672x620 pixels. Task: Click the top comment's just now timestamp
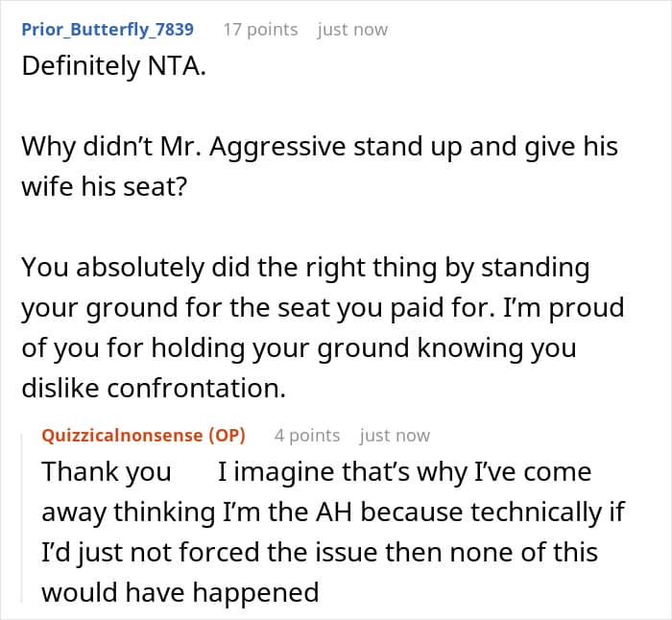[x=352, y=30]
